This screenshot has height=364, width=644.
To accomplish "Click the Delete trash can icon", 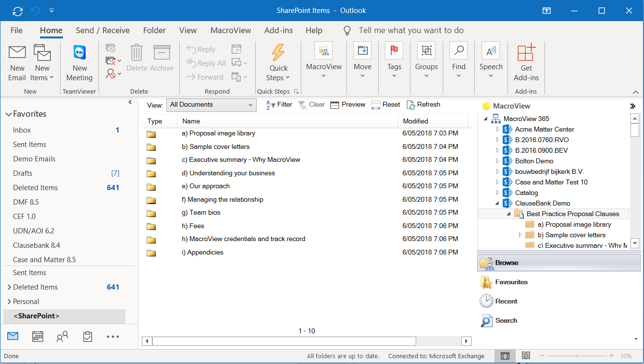I will pos(137,52).
